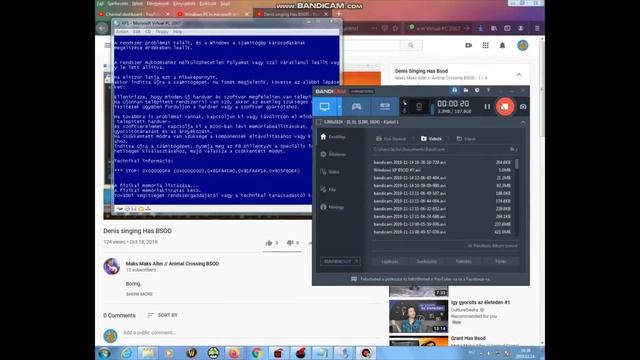Open screen mode dropdown arrow in Bandicam

[x=340, y=107]
